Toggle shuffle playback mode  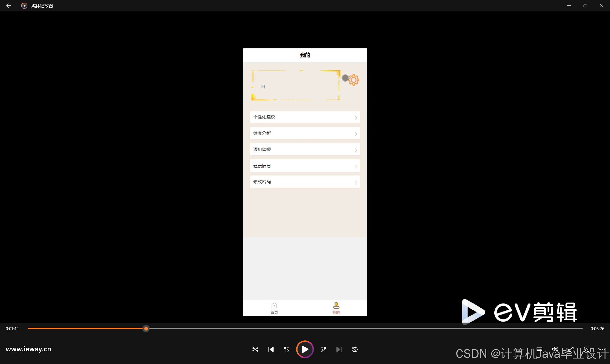pos(255,349)
